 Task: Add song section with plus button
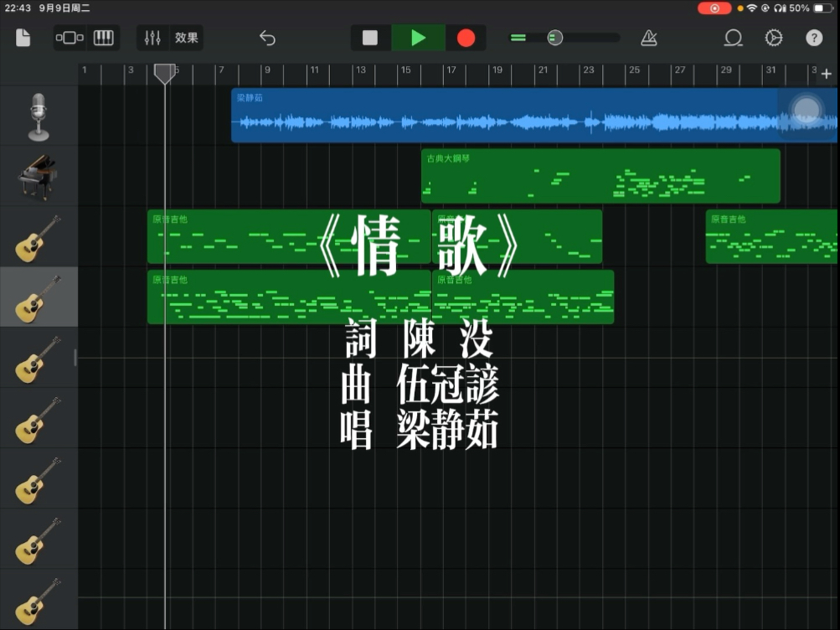pos(826,74)
